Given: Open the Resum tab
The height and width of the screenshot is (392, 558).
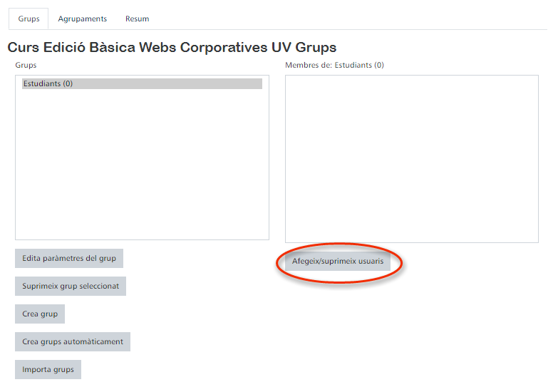Looking at the screenshot, I should 137,19.
